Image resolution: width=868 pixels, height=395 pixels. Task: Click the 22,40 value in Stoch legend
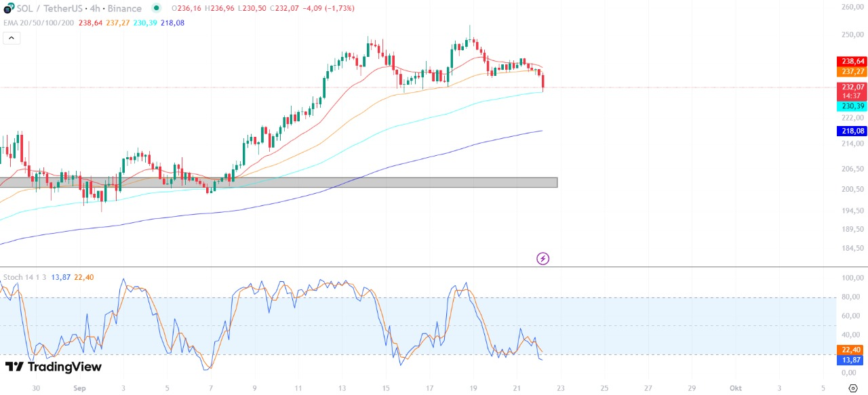click(x=84, y=277)
